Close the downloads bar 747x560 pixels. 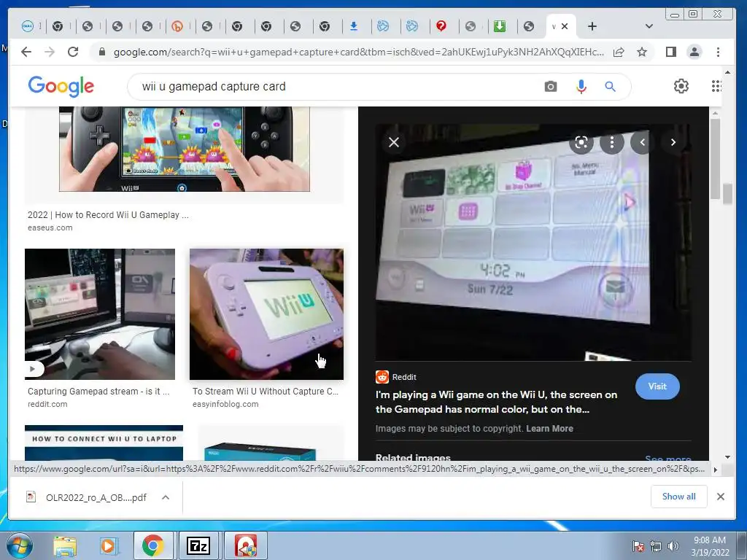[x=721, y=497]
